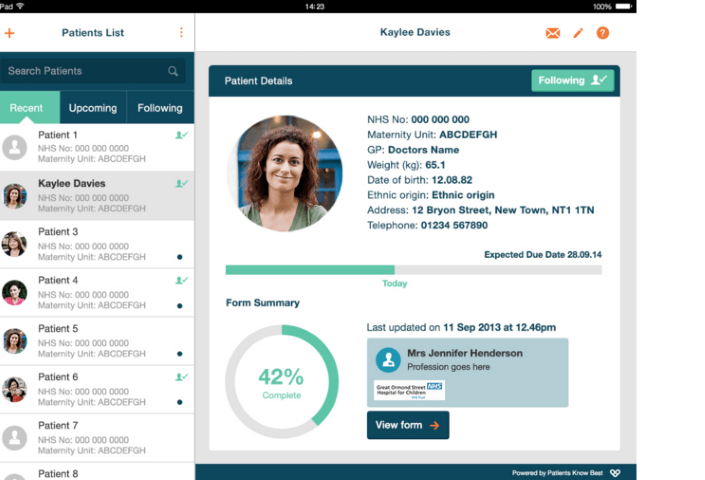Viewport: 705px width, 480px height.
Task: Click the pencil edit icon
Action: click(578, 33)
